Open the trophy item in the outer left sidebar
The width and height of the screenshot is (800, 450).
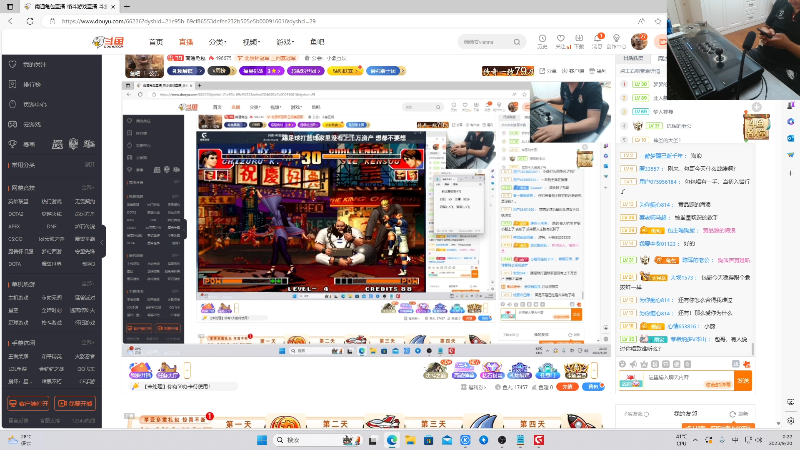coord(22,144)
